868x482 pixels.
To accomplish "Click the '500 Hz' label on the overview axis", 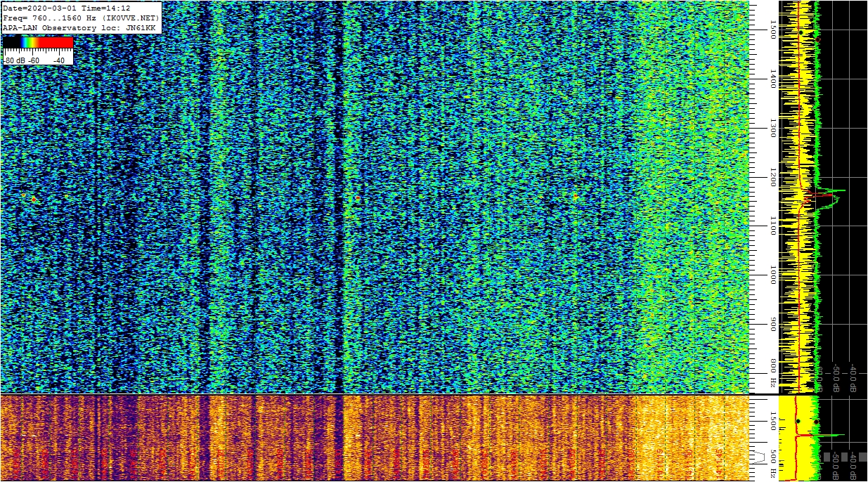I will [x=773, y=464].
